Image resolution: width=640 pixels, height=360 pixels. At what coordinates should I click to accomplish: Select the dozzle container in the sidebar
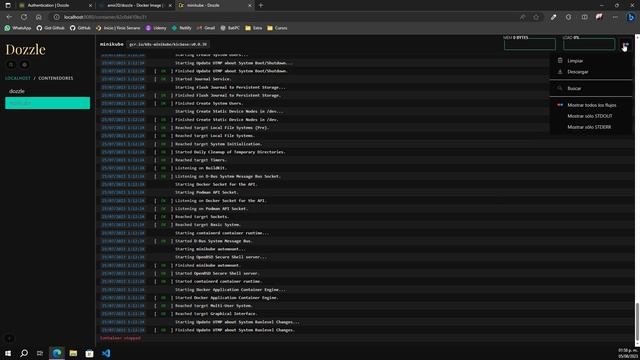click(47, 91)
